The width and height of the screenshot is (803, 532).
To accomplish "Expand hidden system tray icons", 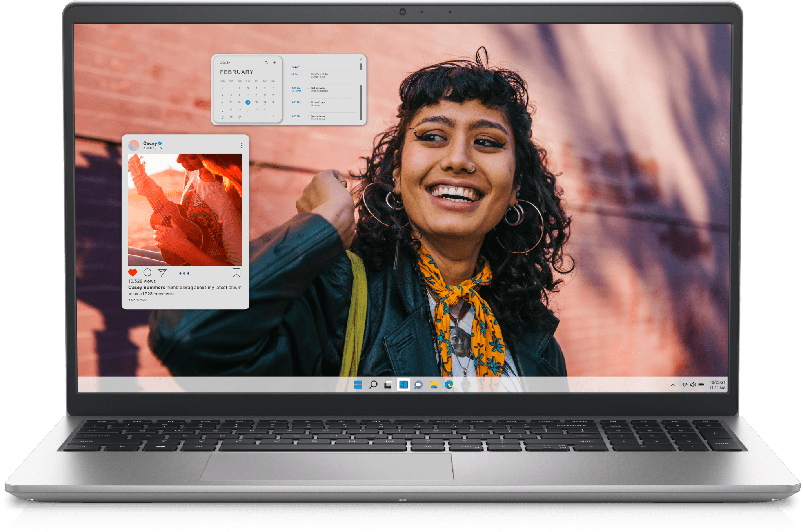I will 673,385.
